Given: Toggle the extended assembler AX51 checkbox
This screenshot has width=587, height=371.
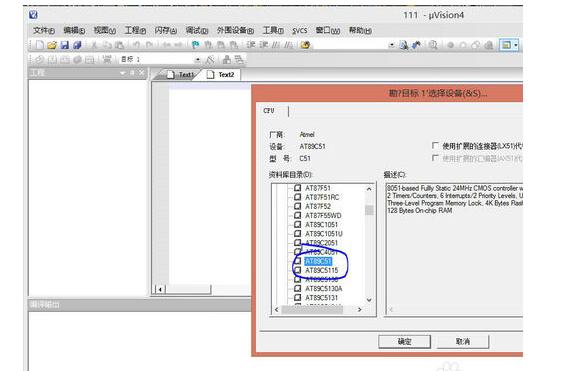Looking at the screenshot, I should tap(435, 158).
